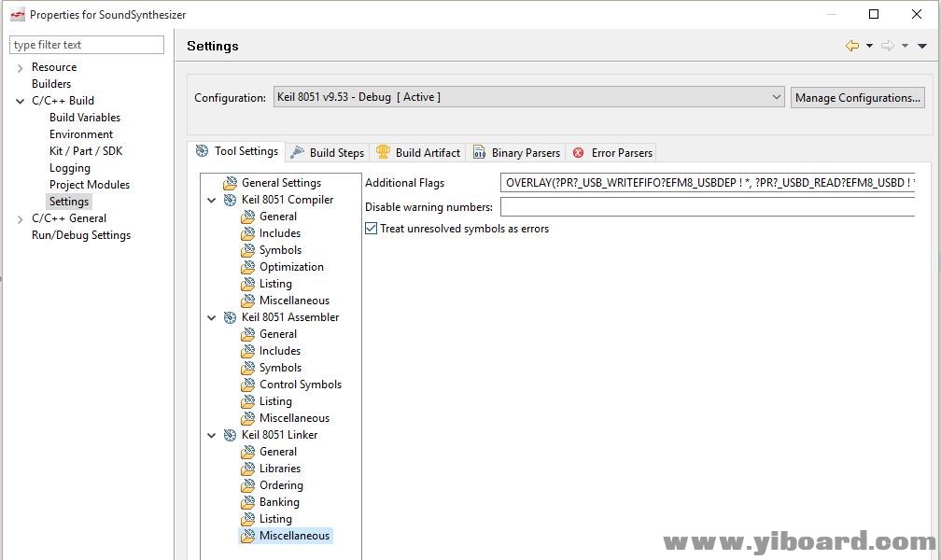Open the forward history dropdown arrow
Image resolution: width=941 pixels, height=560 pixels.
point(905,46)
